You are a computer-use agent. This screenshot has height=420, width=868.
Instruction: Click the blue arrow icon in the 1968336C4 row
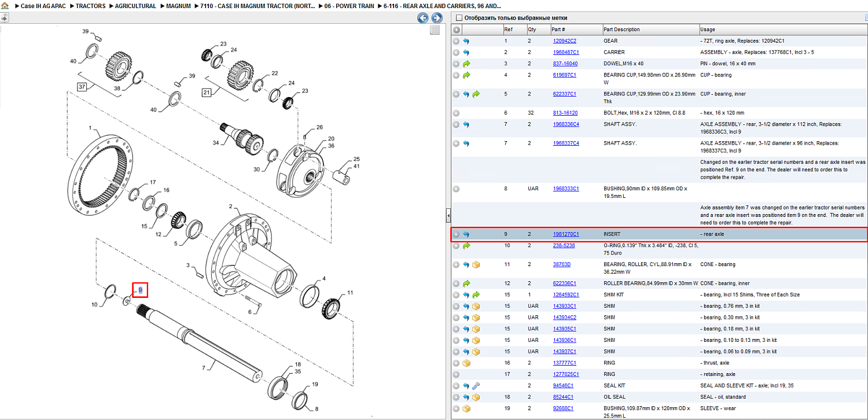[466, 124]
